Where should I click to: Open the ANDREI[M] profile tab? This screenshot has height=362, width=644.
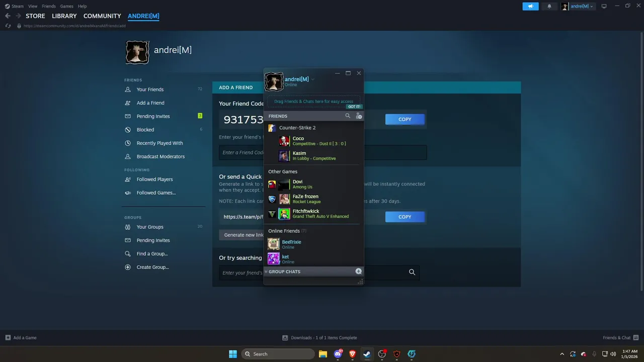pyautogui.click(x=143, y=16)
